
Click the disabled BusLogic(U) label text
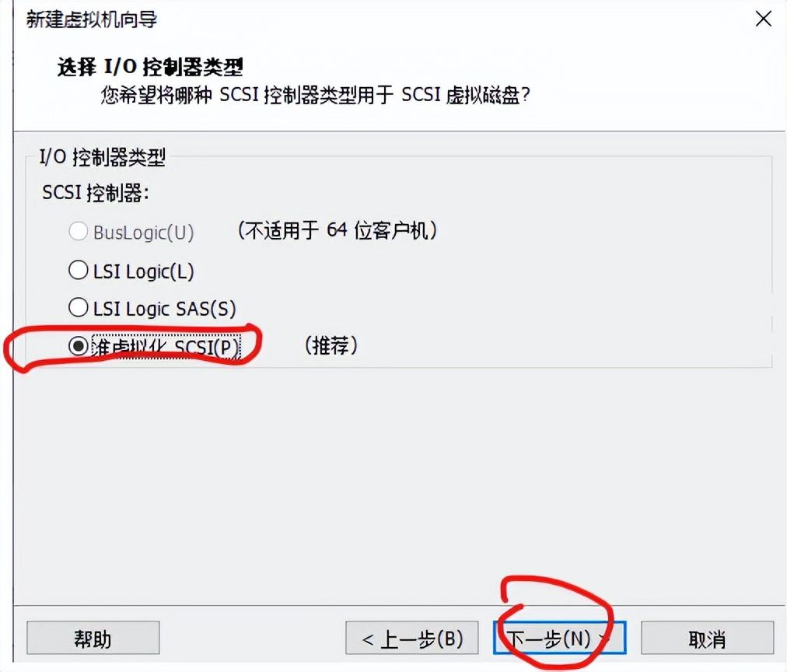click(x=144, y=233)
